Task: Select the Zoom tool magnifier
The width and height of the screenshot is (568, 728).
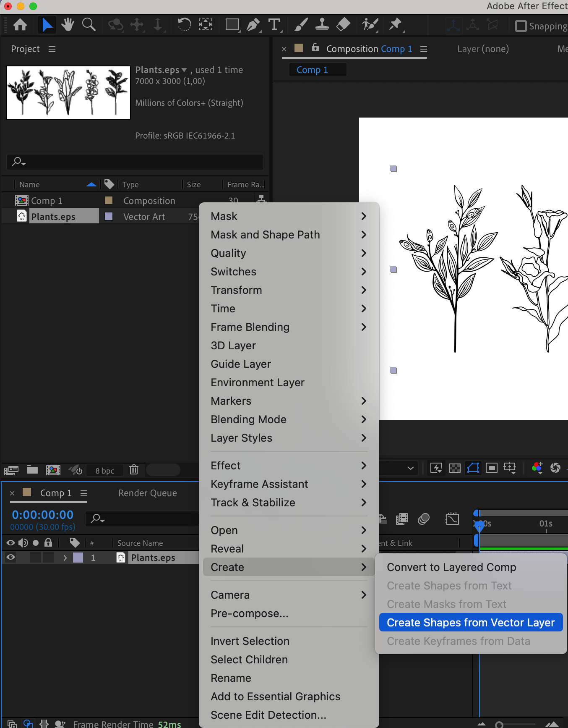Action: tap(89, 25)
